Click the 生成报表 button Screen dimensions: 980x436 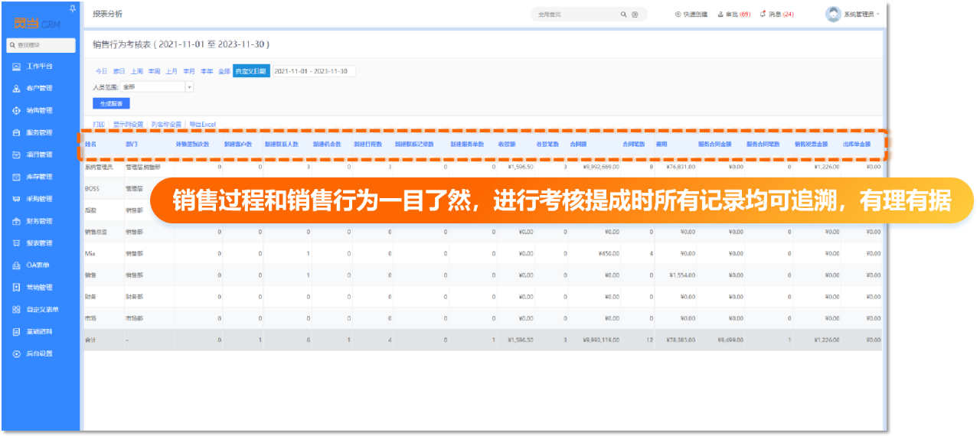point(112,103)
